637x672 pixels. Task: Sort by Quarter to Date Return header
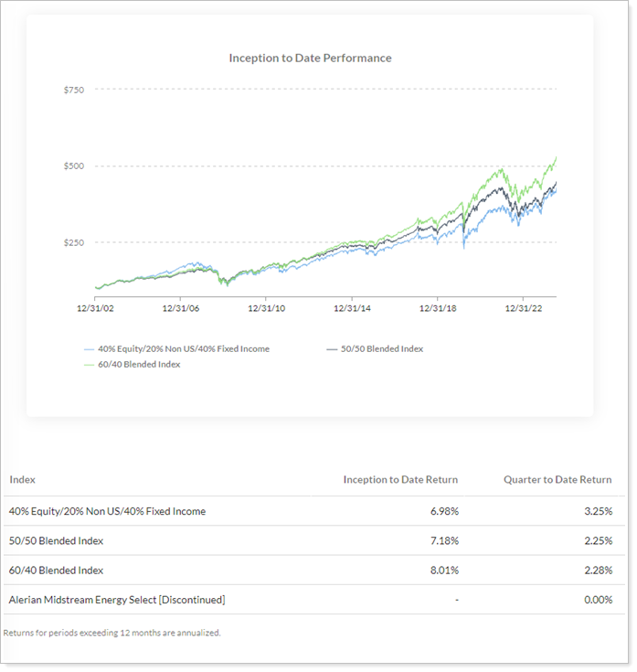(557, 480)
